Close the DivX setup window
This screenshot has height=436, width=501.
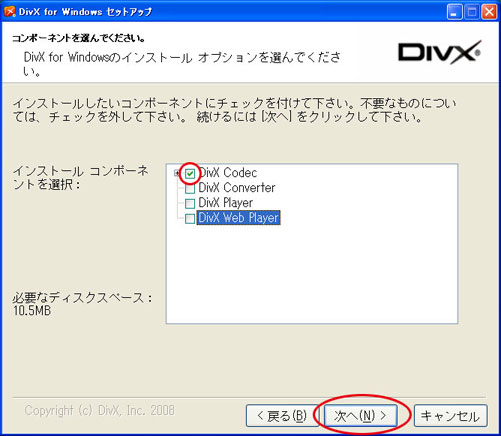click(x=489, y=12)
